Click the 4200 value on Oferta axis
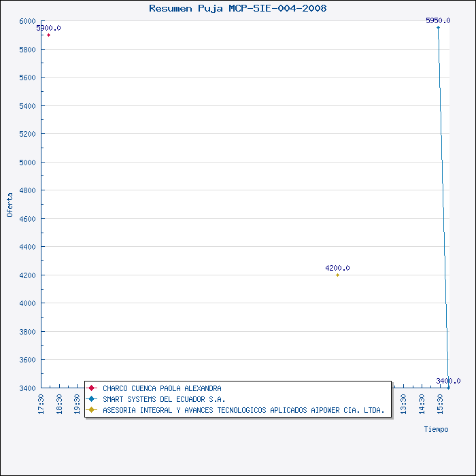Image resolution: width=476 pixels, height=476 pixels. [x=28, y=275]
